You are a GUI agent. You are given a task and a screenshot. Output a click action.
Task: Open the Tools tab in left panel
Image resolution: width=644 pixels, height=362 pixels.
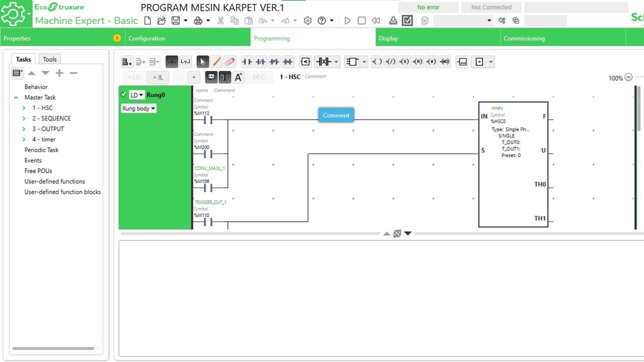50,59
